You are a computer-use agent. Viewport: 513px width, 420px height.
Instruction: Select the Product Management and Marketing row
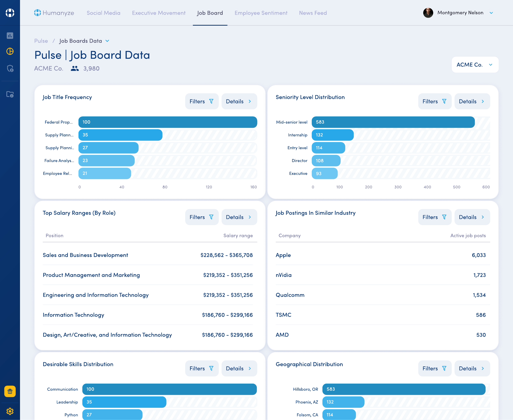click(x=148, y=275)
